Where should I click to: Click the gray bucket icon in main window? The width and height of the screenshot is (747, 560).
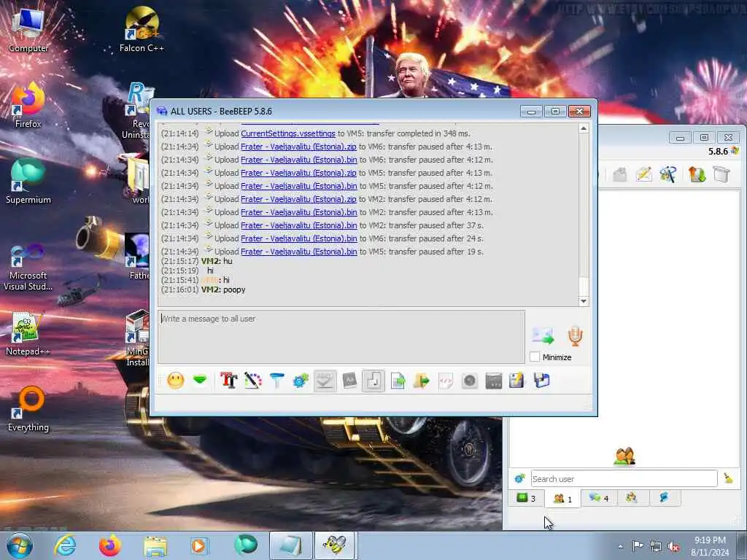721,174
